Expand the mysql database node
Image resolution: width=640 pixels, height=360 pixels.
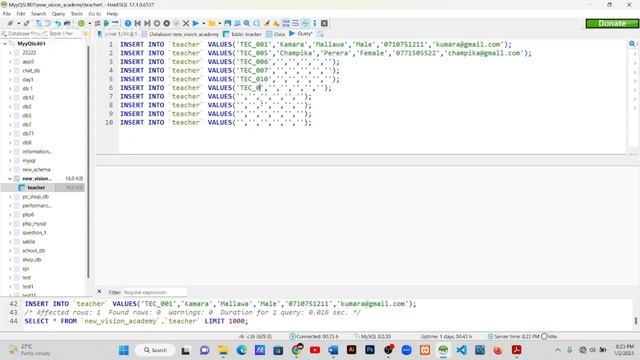tap(10, 160)
